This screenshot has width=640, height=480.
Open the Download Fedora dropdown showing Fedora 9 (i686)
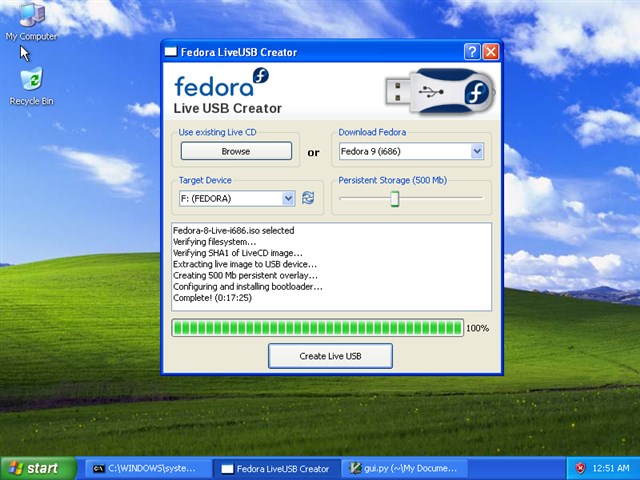point(411,151)
